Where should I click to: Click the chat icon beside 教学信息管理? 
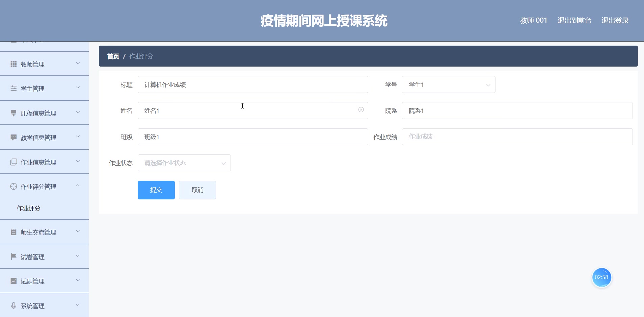coord(14,137)
